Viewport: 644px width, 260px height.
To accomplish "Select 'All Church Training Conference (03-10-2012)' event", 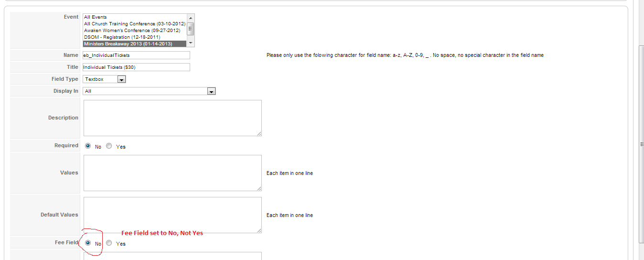I will click(135, 24).
